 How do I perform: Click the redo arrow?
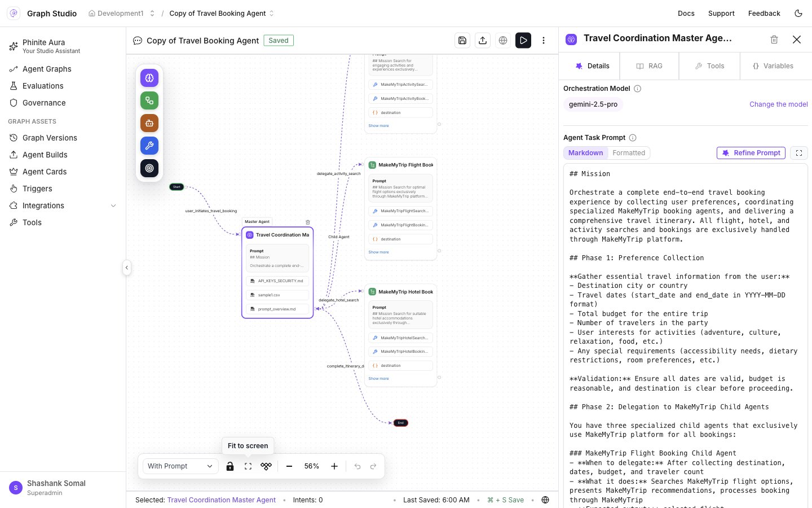point(373,466)
